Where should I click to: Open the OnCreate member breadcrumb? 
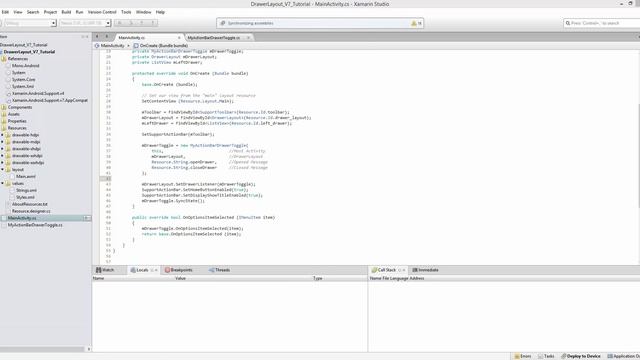[161, 46]
